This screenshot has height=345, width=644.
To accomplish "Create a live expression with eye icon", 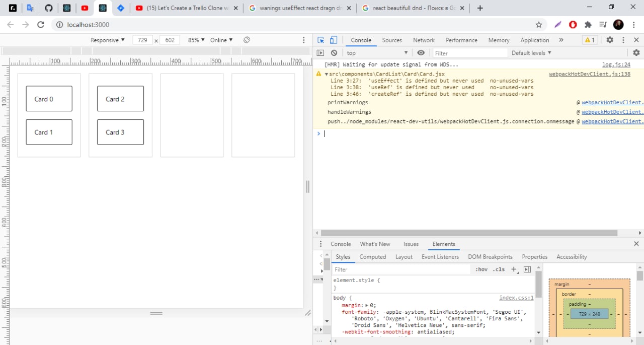I will (421, 53).
